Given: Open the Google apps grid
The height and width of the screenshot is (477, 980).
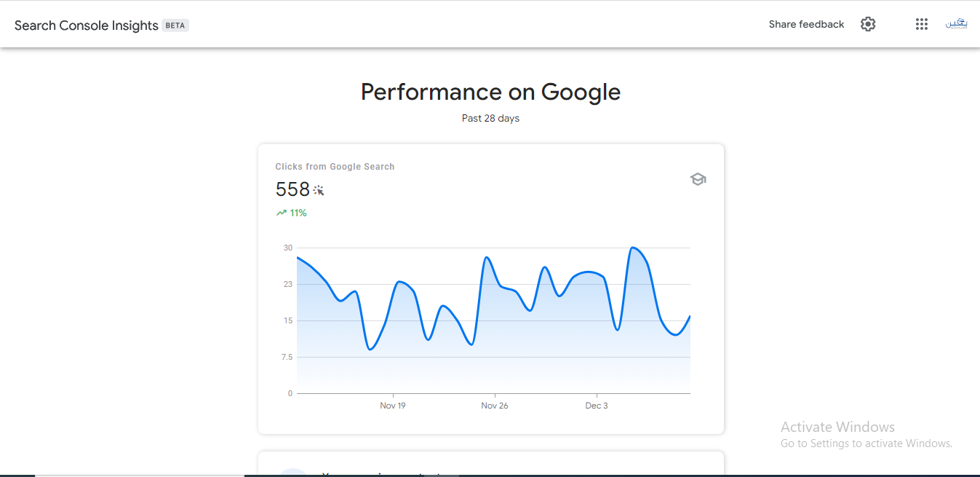Looking at the screenshot, I should (922, 24).
